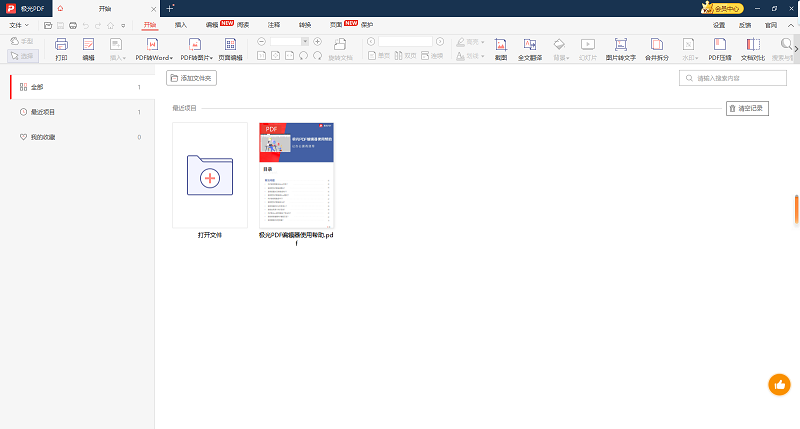Click Clear Records (清空记录) button

(x=747, y=108)
